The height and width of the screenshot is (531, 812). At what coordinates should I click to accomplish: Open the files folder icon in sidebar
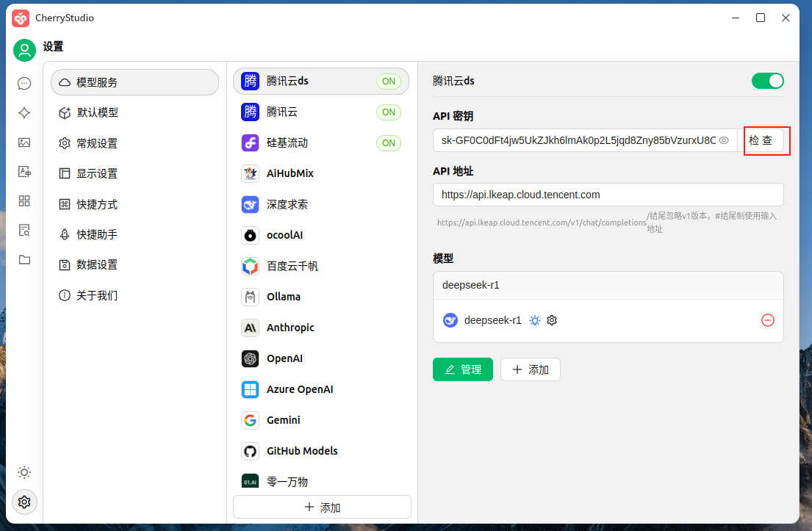(x=24, y=259)
